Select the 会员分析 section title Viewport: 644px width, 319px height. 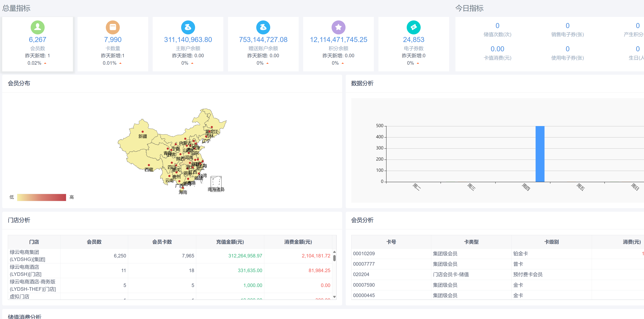pyautogui.click(x=362, y=220)
